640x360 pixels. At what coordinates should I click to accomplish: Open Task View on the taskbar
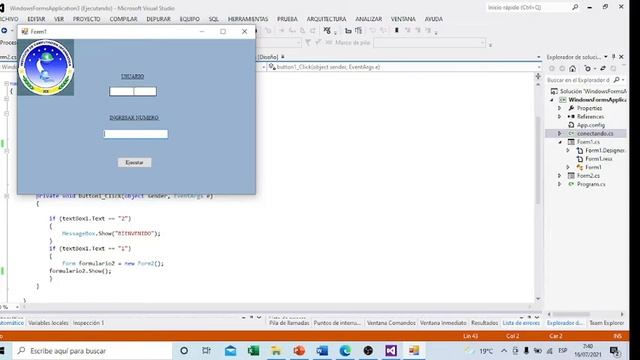pyautogui.click(x=207, y=351)
